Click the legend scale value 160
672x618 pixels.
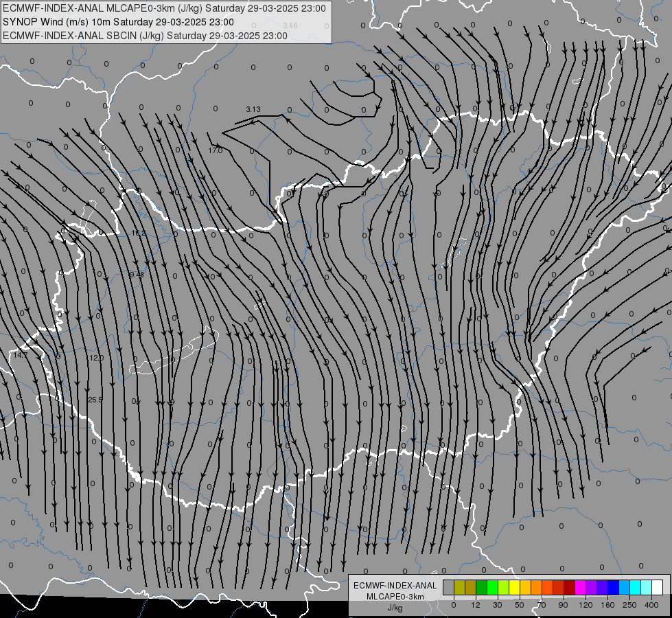point(607,605)
